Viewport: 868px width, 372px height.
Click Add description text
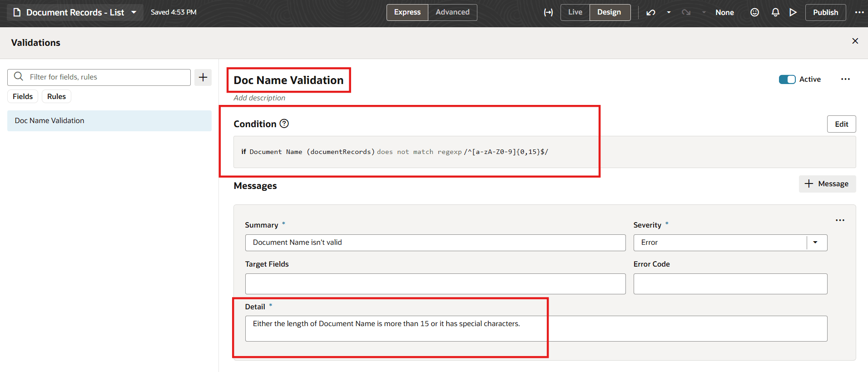[259, 98]
